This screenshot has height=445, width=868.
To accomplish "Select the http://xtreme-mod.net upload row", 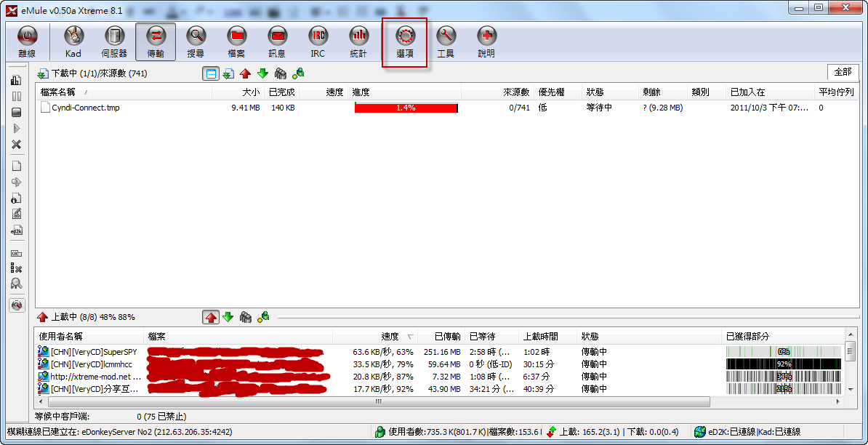I will pyautogui.click(x=441, y=377).
